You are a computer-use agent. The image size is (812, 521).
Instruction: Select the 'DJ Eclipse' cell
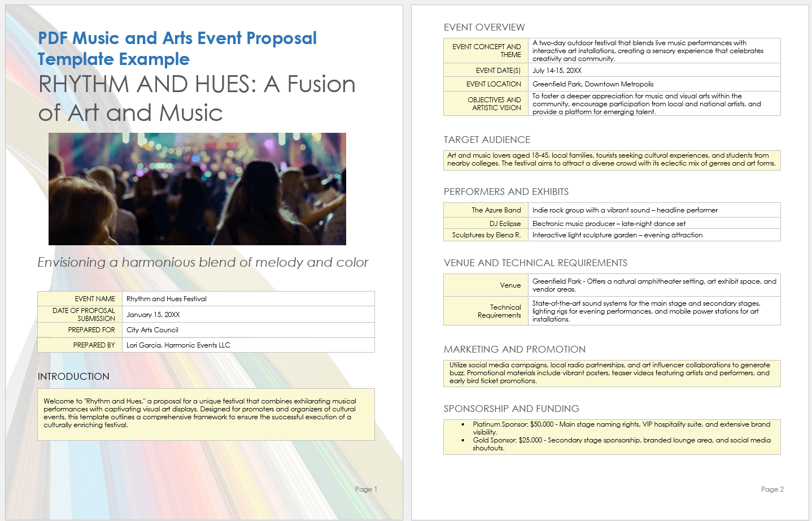(486, 223)
